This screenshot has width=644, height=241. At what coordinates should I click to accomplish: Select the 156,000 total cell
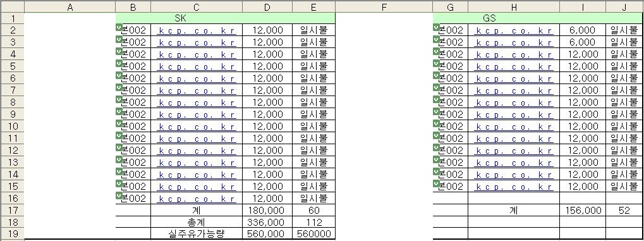point(583,210)
